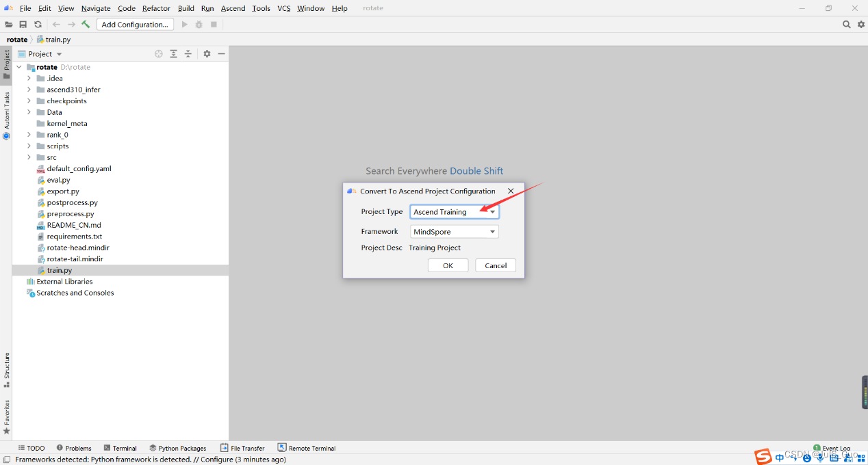Expand the rank_0 folder
868x465 pixels.
click(x=29, y=135)
